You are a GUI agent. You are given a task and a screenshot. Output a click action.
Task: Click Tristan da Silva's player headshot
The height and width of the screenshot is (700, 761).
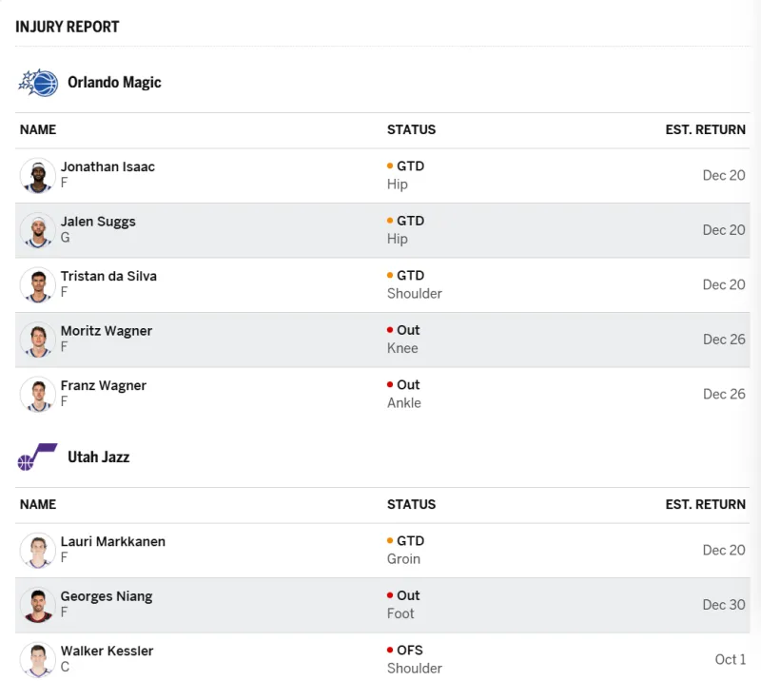(38, 285)
